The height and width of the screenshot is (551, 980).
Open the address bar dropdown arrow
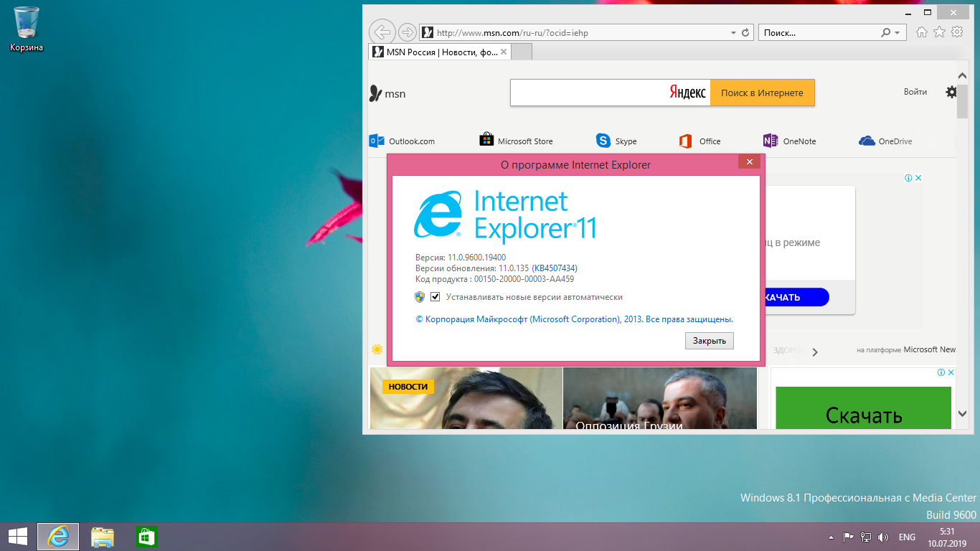click(x=733, y=32)
